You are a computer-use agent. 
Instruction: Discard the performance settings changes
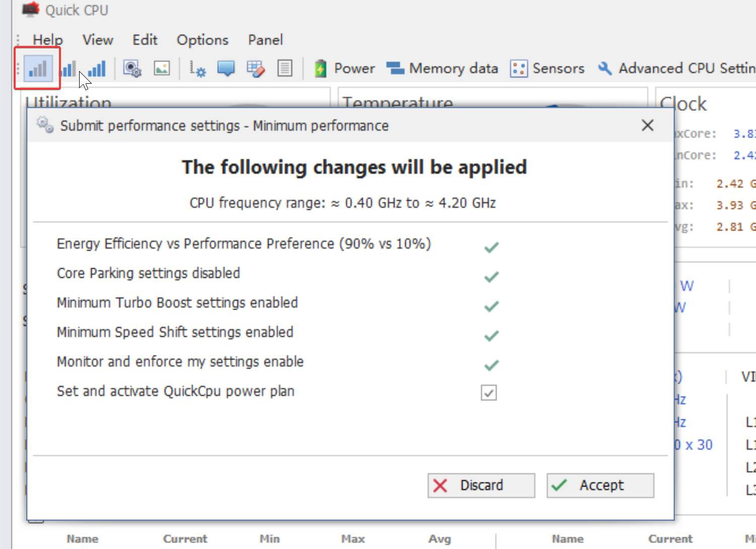click(480, 485)
